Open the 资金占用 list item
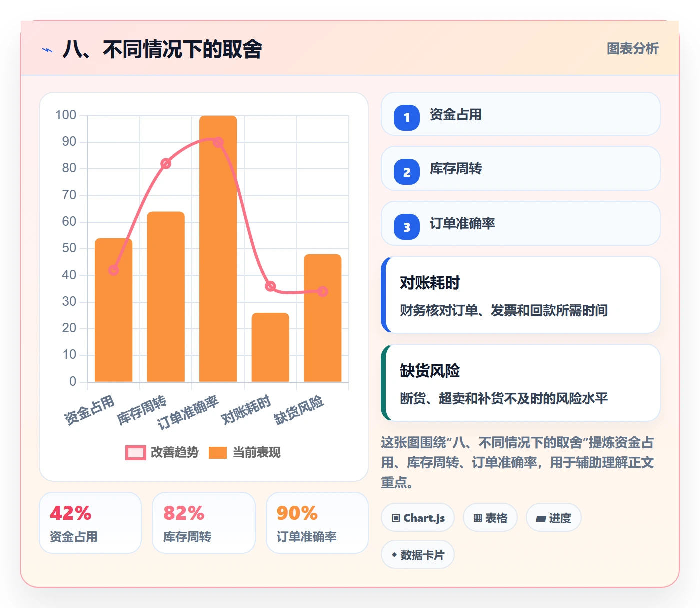 tap(521, 114)
